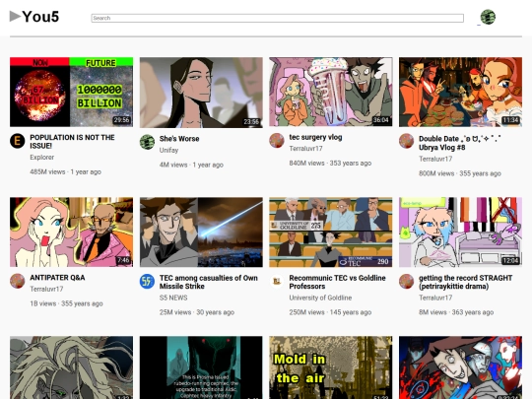Open channel avatar beside tec surgery vlog

tap(277, 140)
